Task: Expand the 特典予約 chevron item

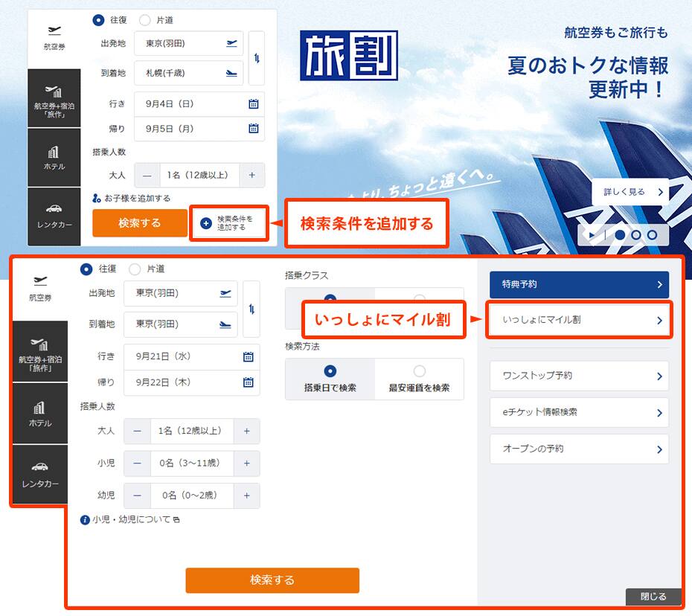Action: pyautogui.click(x=579, y=285)
